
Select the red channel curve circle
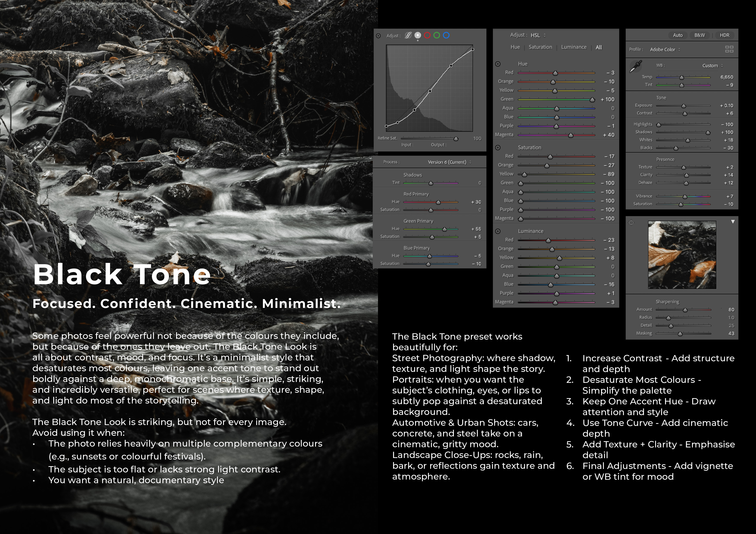point(427,35)
